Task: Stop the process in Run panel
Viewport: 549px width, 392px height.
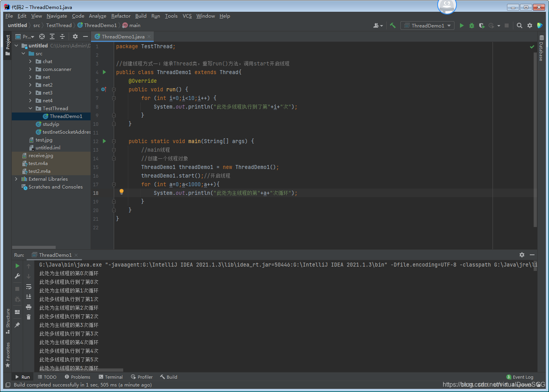Action: pos(17,289)
